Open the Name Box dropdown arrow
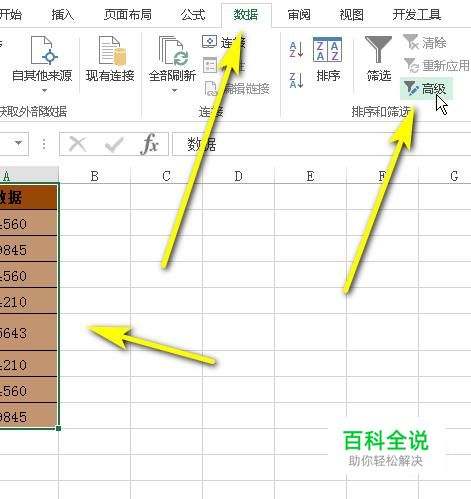The width and height of the screenshot is (471, 499). click(19, 143)
